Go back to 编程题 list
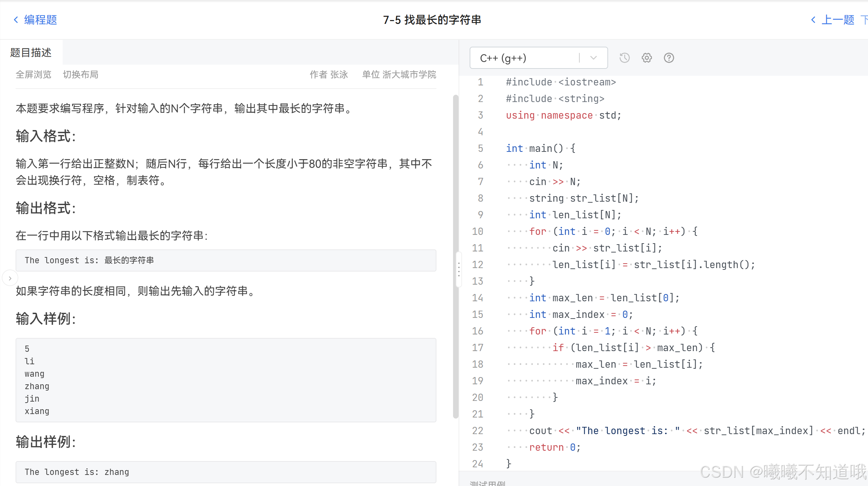 [40, 20]
